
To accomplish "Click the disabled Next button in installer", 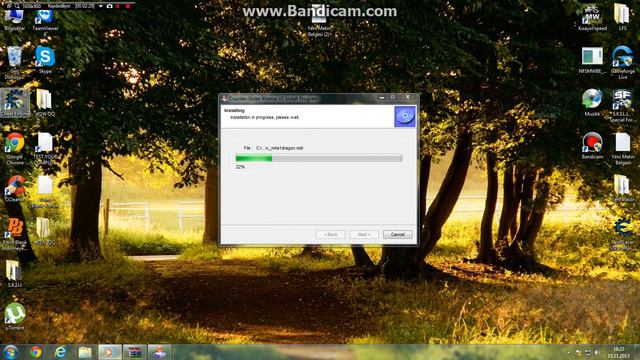I will pyautogui.click(x=364, y=234).
